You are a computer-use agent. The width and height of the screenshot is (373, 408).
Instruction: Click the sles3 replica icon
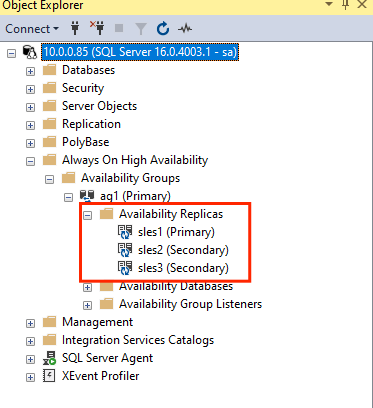(125, 268)
